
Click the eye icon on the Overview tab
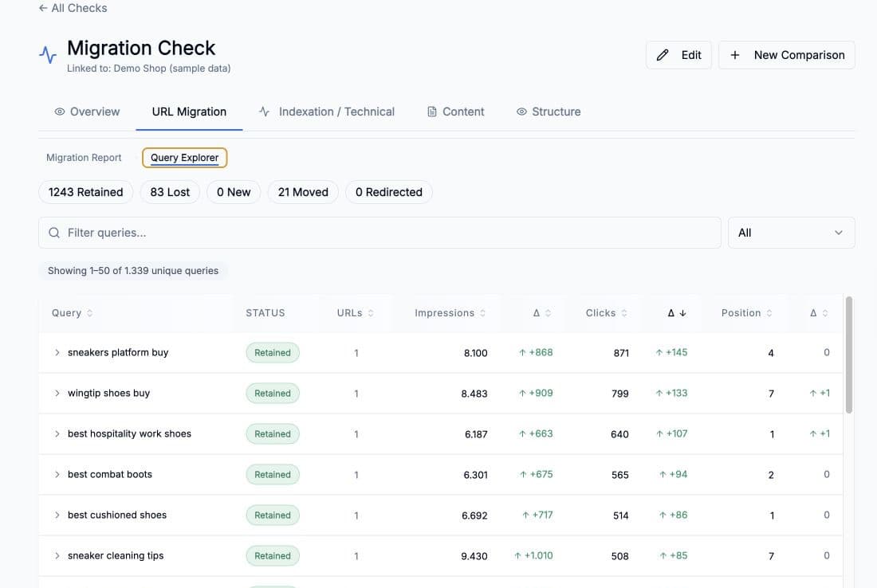(59, 112)
